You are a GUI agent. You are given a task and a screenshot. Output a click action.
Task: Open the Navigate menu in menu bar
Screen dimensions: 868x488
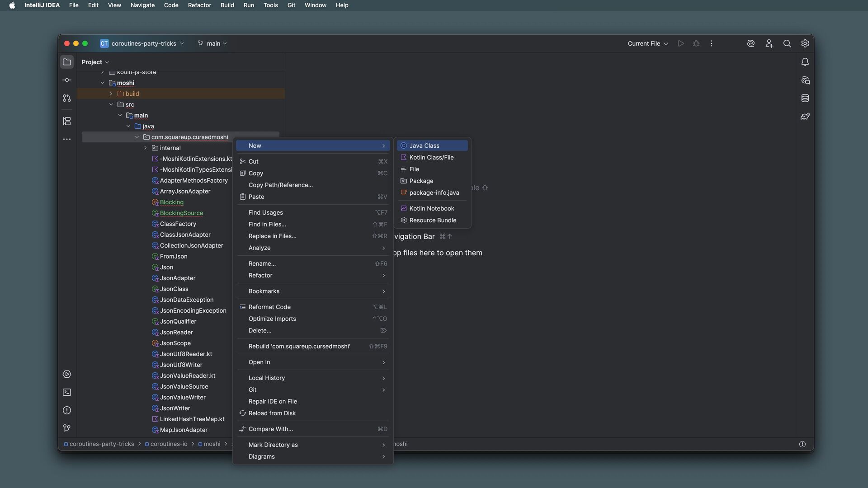click(142, 5)
